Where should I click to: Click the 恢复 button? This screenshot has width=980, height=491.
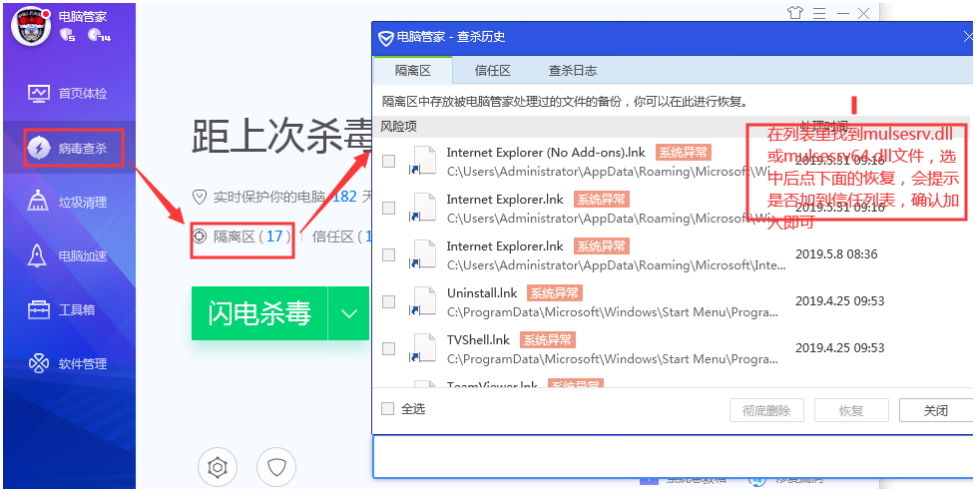click(851, 410)
